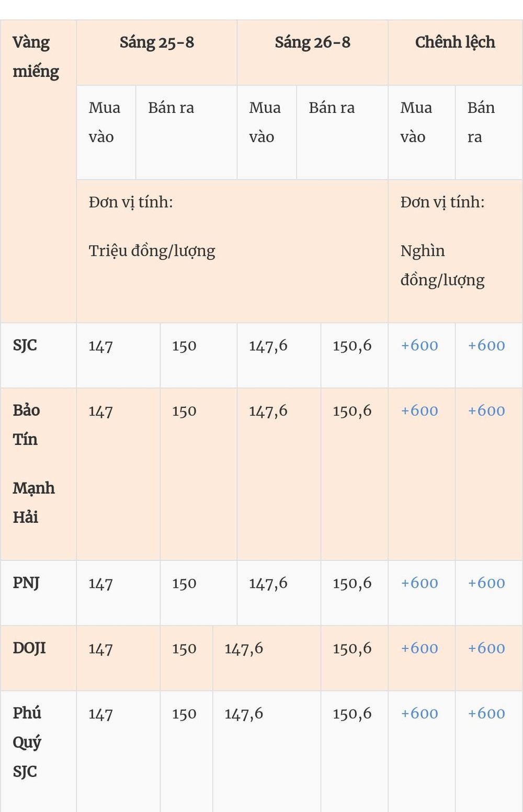
Task: Click DOJI's 26-8 buy price 147,6
Action: pos(244,648)
